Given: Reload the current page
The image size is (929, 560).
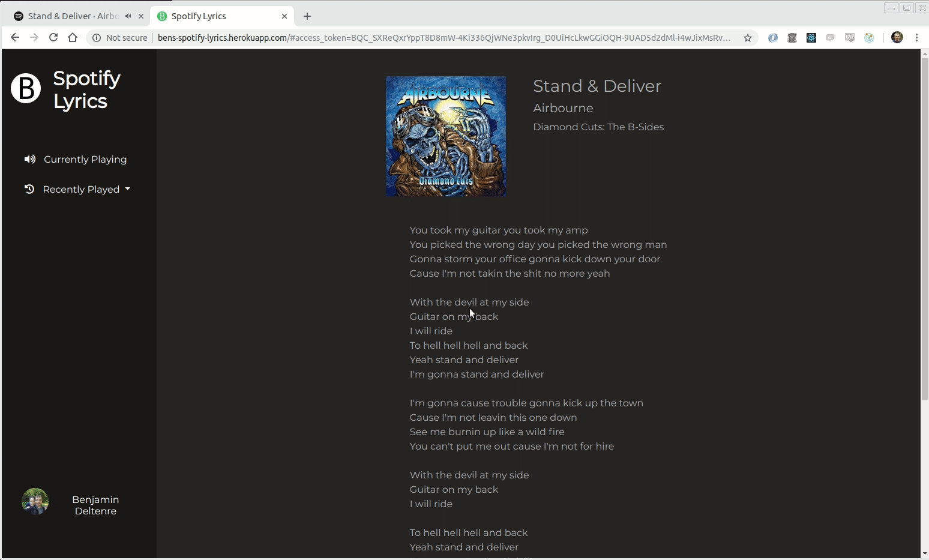Looking at the screenshot, I should (x=53, y=37).
